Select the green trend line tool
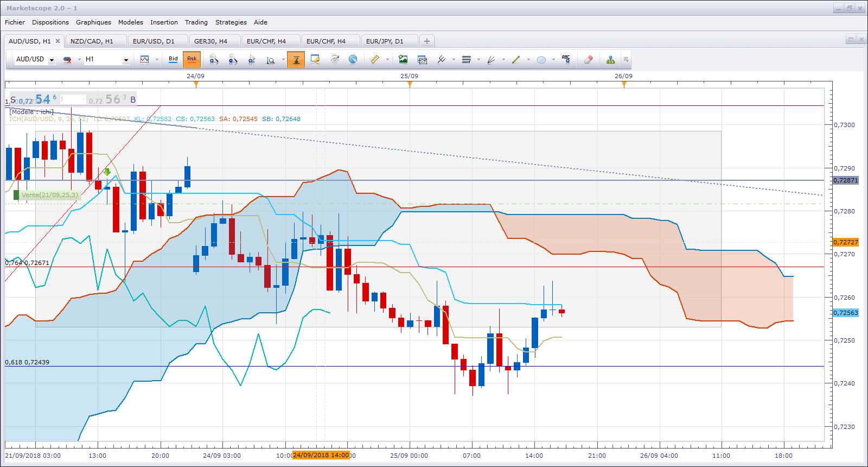The width and height of the screenshot is (868, 467). pyautogui.click(x=516, y=60)
